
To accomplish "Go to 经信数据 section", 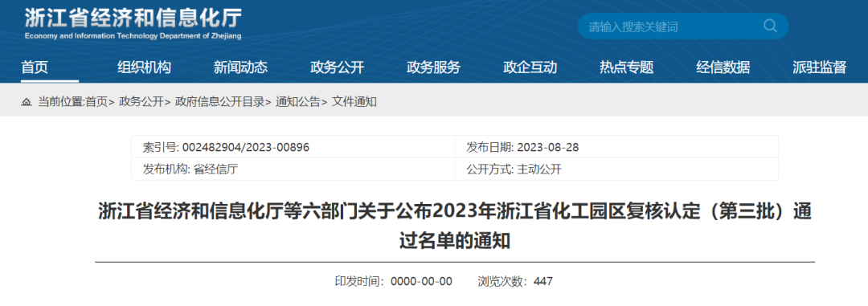I will [x=723, y=67].
